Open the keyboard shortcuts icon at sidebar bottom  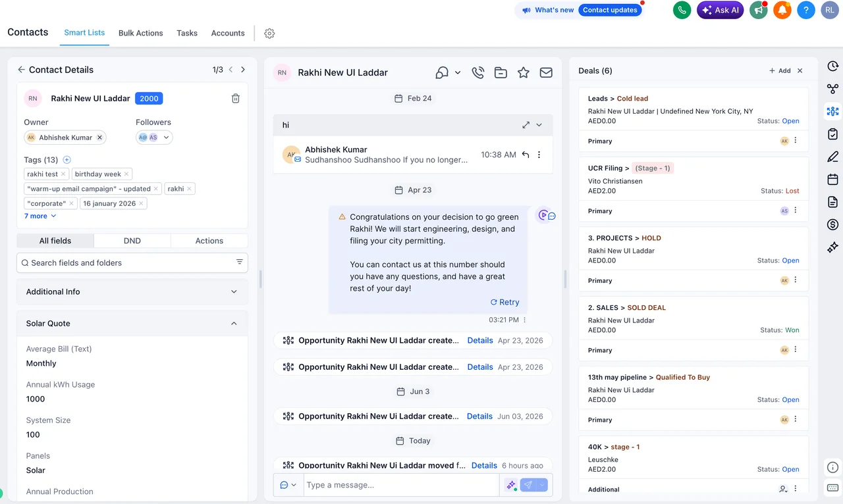tap(832, 488)
